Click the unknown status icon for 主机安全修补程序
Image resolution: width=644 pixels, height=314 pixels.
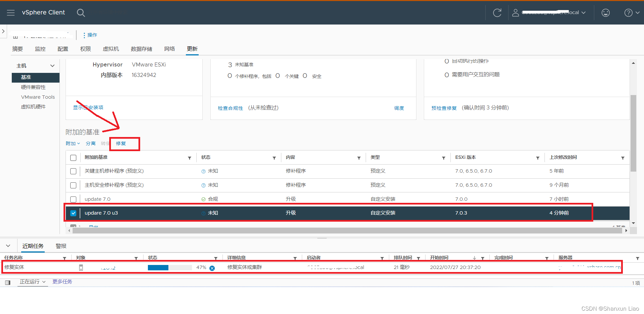pyautogui.click(x=203, y=185)
